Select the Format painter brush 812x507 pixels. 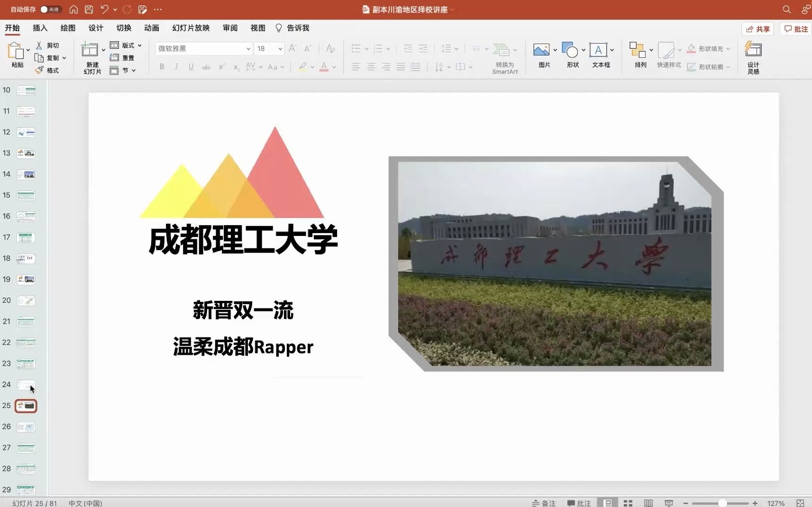(x=39, y=70)
